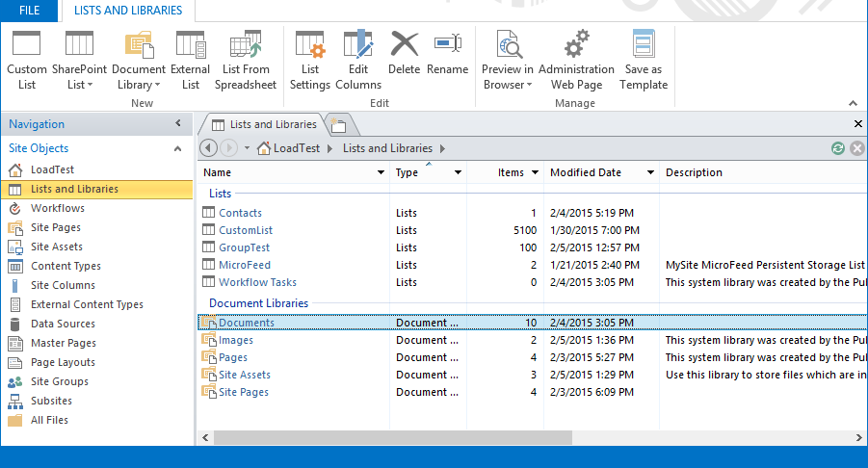The width and height of the screenshot is (868, 468).
Task: Click Administration Web Page gear icon
Action: pos(576,45)
